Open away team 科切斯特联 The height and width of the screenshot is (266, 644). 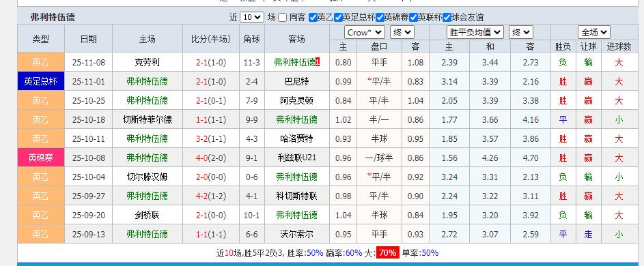[x=296, y=196]
